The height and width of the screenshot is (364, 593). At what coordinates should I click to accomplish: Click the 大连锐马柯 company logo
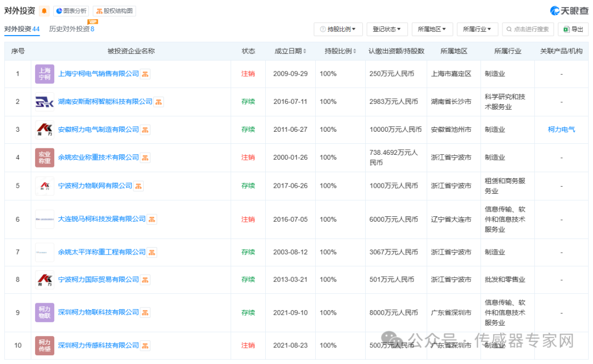44,219
